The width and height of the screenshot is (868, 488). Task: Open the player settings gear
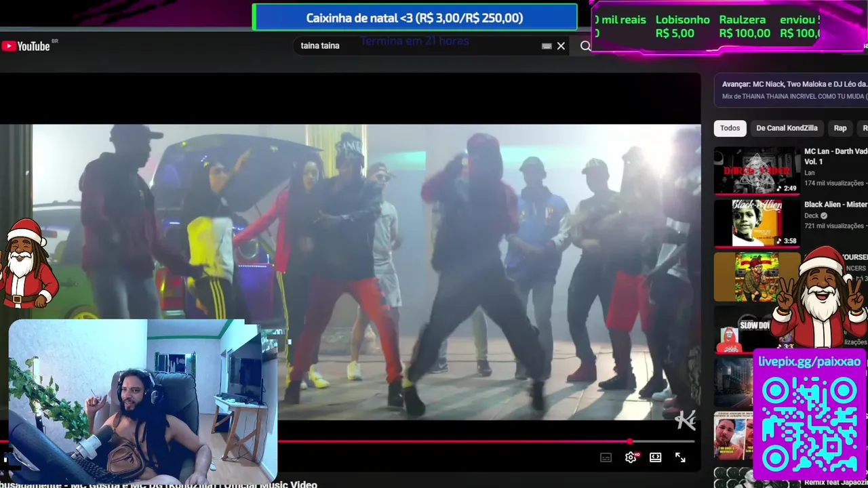tap(631, 457)
